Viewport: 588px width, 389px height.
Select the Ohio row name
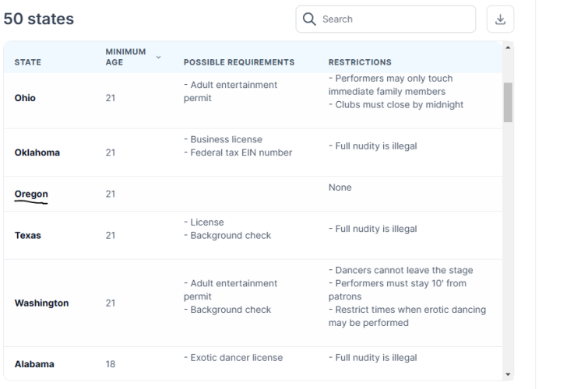[x=25, y=98]
